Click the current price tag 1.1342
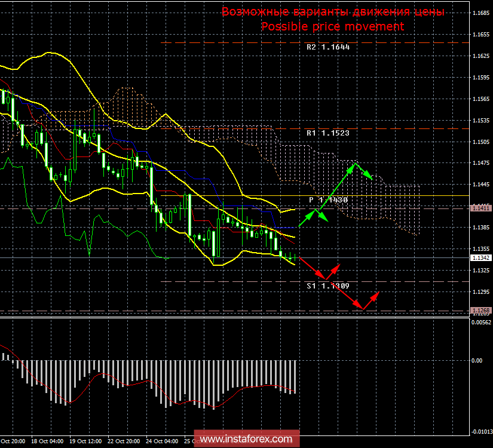The width and height of the screenshot is (493, 448). point(480,258)
